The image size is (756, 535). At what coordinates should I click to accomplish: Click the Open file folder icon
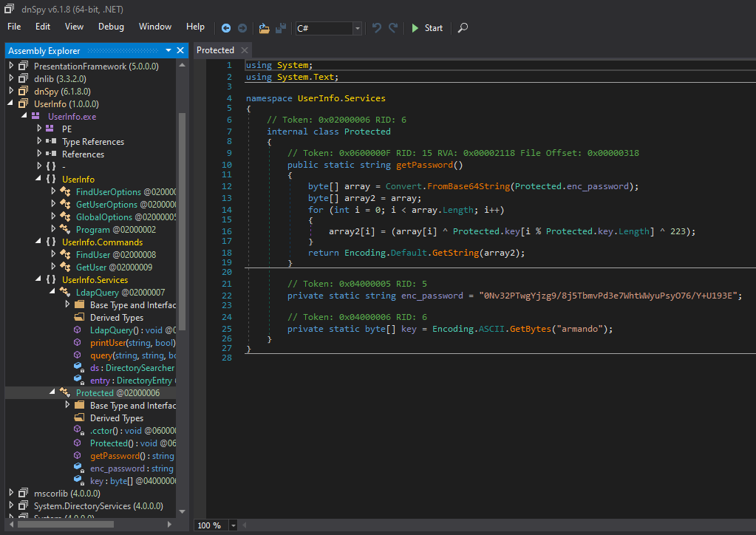[265, 28]
